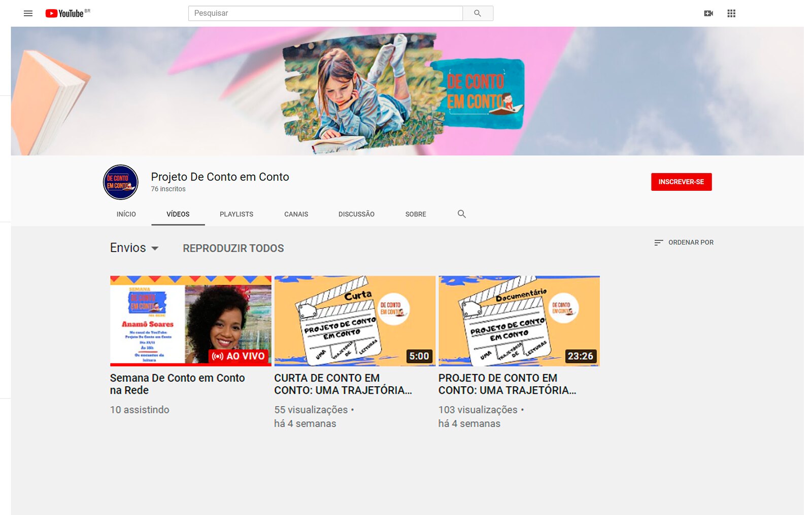The image size is (812, 515).
Task: Open title Semana De Conto em Conto na Rede
Action: click(x=177, y=384)
